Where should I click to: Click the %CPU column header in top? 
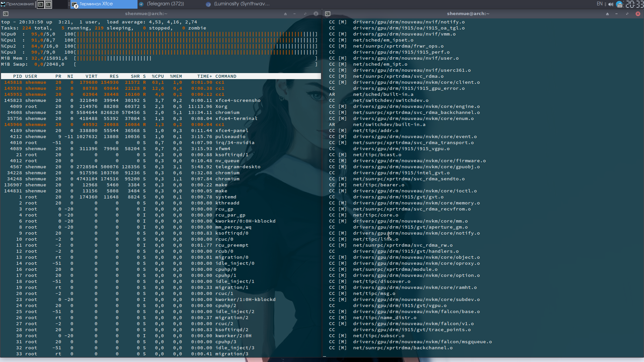[158, 76]
